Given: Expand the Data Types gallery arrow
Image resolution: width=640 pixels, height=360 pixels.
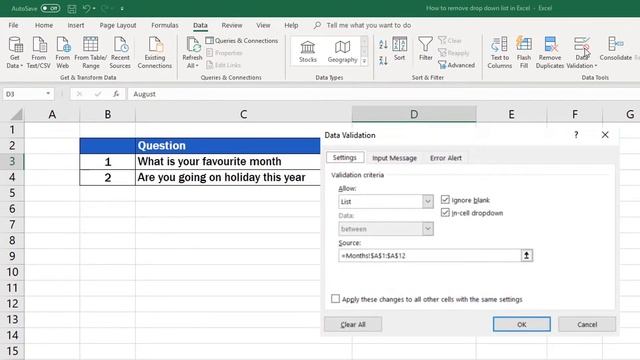Looking at the screenshot, I should pos(364,61).
